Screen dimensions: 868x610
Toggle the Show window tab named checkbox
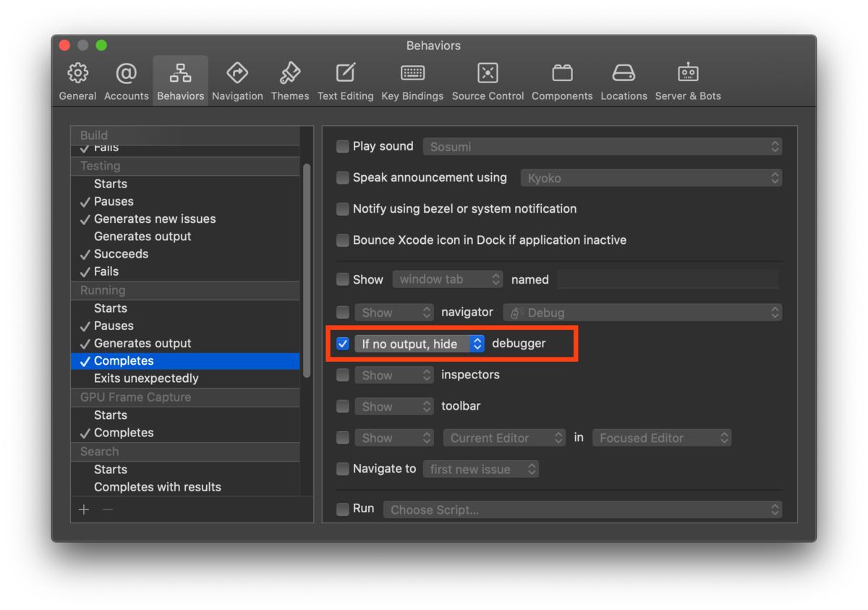click(x=343, y=279)
